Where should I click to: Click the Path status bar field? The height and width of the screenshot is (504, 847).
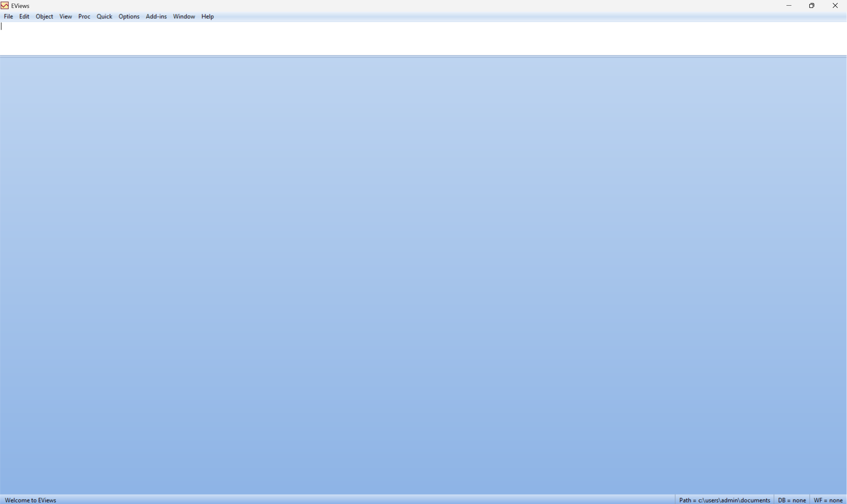point(724,500)
